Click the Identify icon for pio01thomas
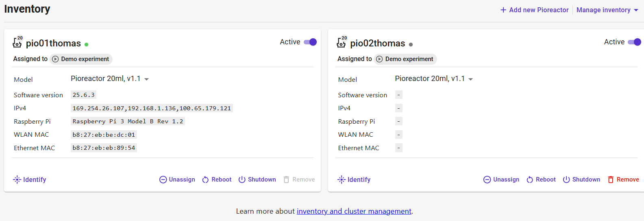This screenshot has width=644, height=221. (17, 179)
